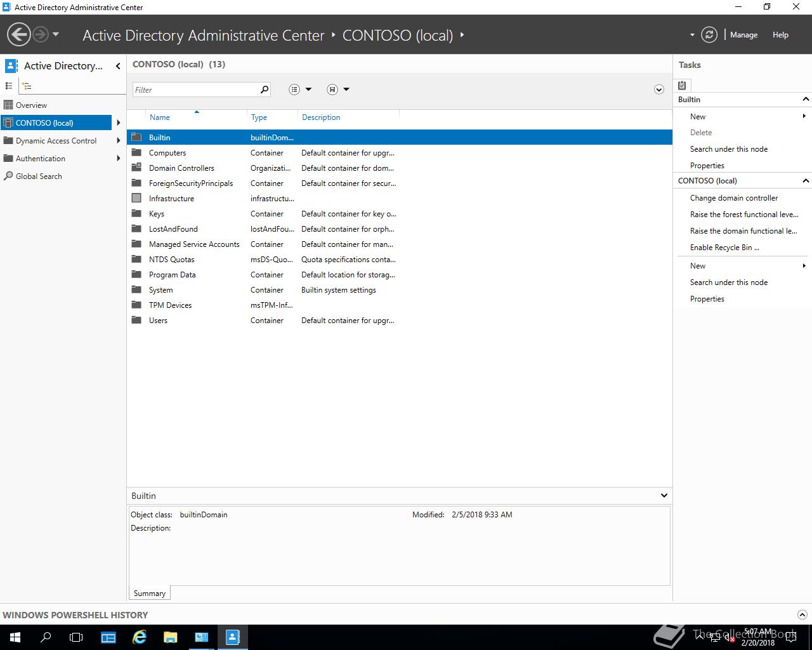The height and width of the screenshot is (650, 812).
Task: Click the Tasks pane clipboard icon
Action: coord(682,85)
